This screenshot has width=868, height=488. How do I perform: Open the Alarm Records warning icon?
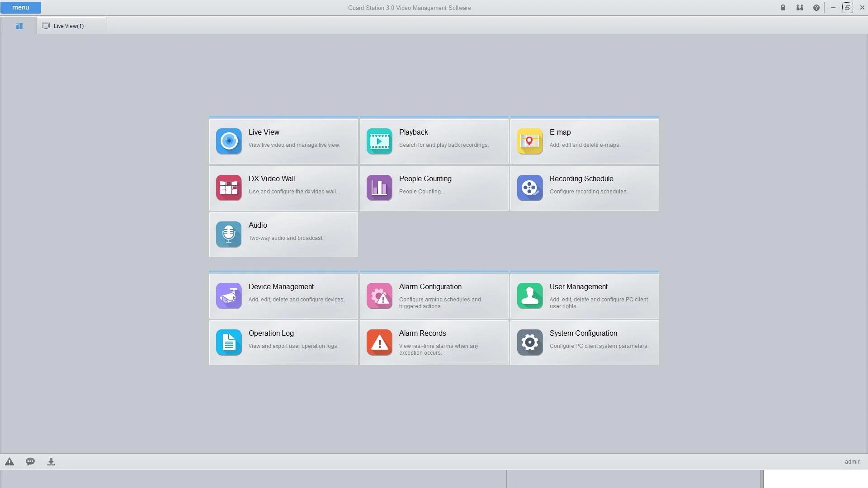click(379, 343)
